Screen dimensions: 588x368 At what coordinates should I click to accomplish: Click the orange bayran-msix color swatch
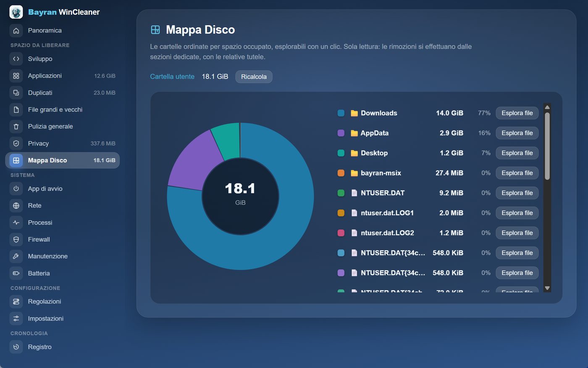tap(341, 173)
